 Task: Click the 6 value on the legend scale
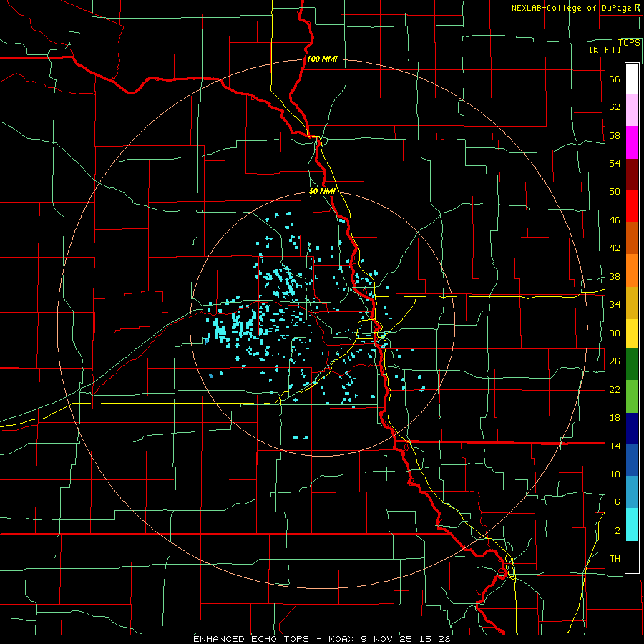[618, 502]
